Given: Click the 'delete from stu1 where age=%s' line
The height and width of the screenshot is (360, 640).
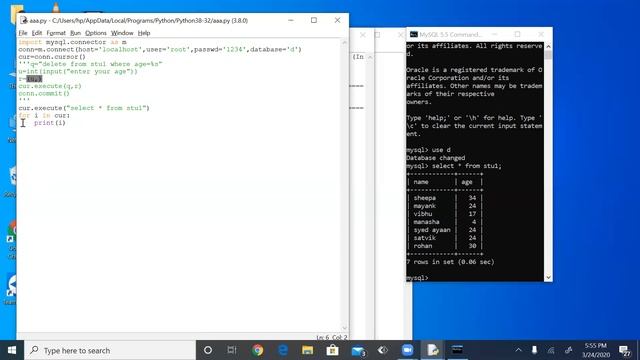Looking at the screenshot, I should pos(90,64).
